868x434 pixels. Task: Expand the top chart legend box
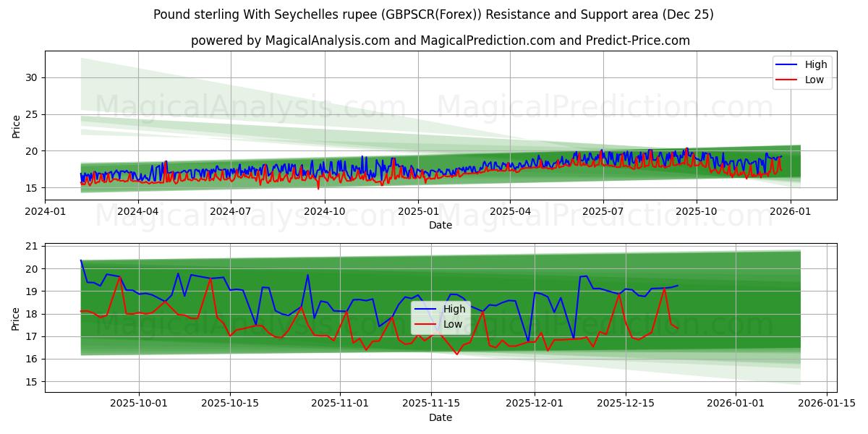(x=803, y=72)
